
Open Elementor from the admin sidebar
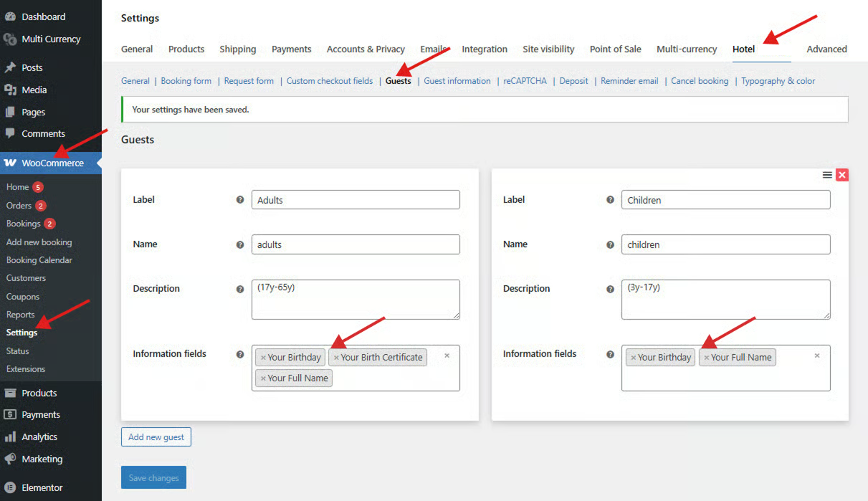[x=42, y=487]
